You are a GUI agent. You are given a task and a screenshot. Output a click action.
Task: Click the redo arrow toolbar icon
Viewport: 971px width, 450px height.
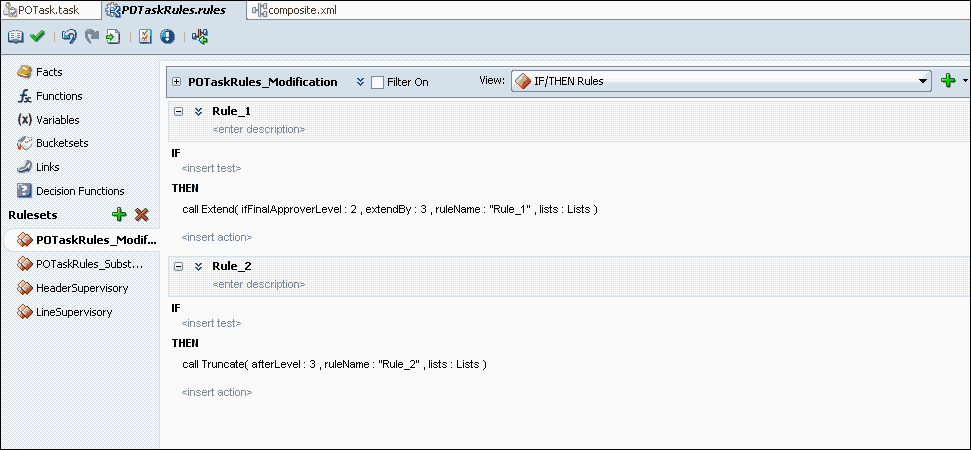(x=92, y=37)
